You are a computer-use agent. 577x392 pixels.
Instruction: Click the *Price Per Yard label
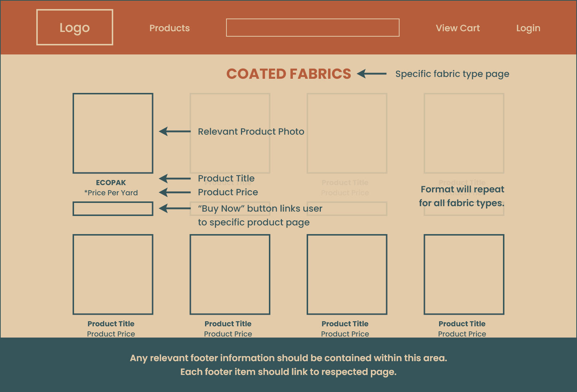[x=111, y=193]
